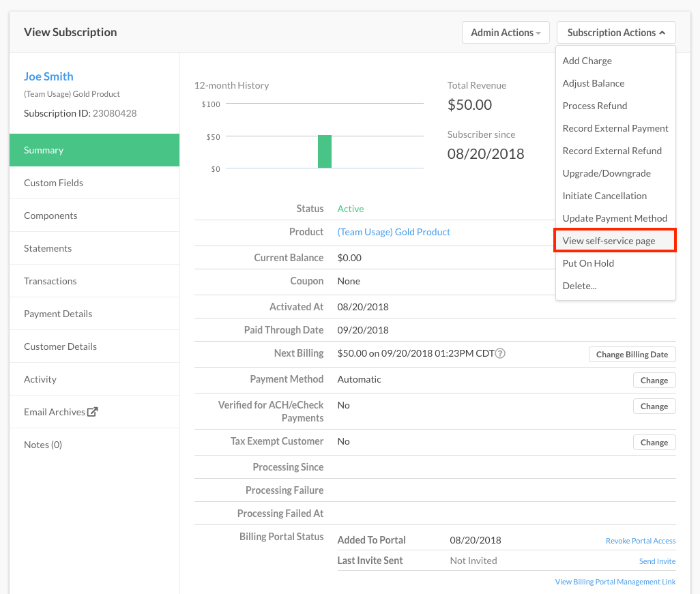Open Customer Details tab

tap(95, 346)
